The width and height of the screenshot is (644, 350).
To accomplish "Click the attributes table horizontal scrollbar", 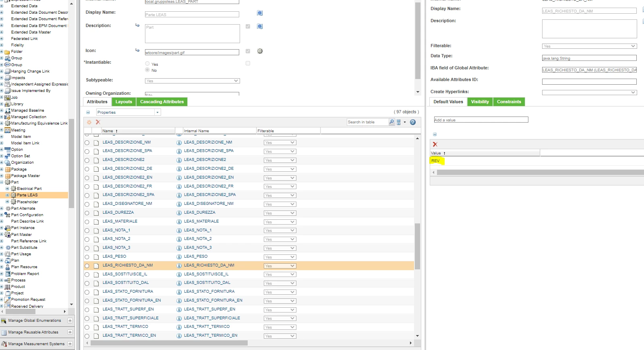I will [x=169, y=343].
